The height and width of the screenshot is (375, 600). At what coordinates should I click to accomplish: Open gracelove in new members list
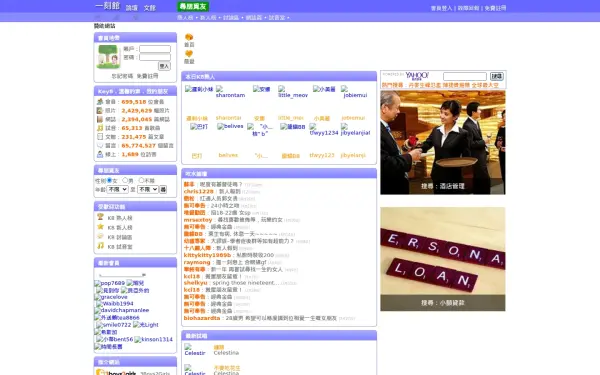tap(111, 297)
